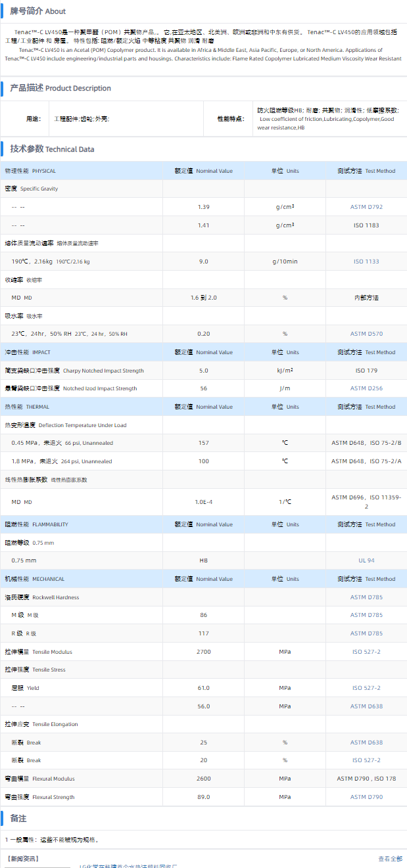Click the flammability rating value HB
The width and height of the screenshot is (407, 868).
pos(204,560)
